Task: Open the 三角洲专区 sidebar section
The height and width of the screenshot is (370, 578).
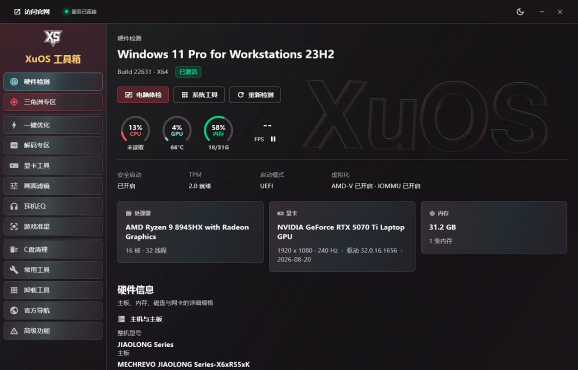Action: 53,102
